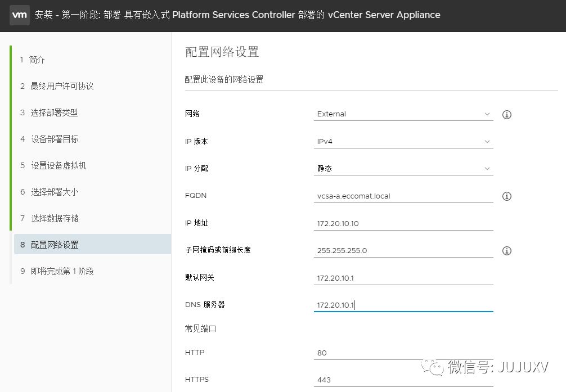Focus the IP address field 172.20.10.10
566x392 pixels.
[403, 223]
